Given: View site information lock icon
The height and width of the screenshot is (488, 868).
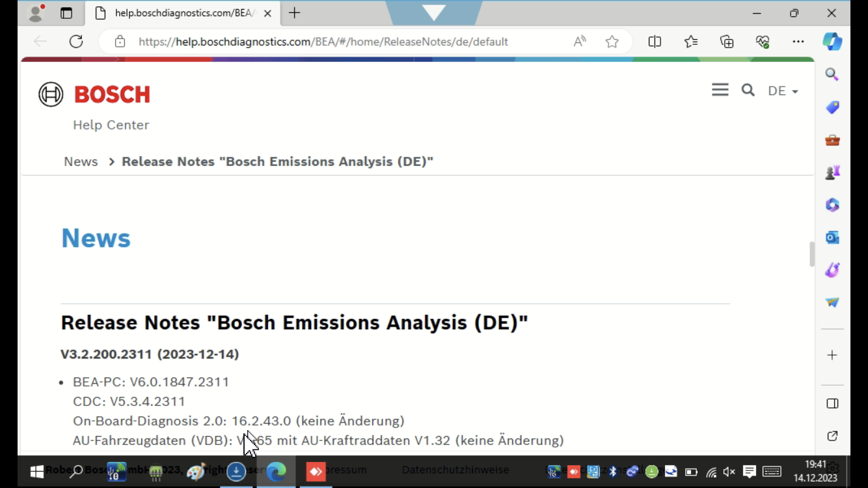Looking at the screenshot, I should click(x=120, y=42).
